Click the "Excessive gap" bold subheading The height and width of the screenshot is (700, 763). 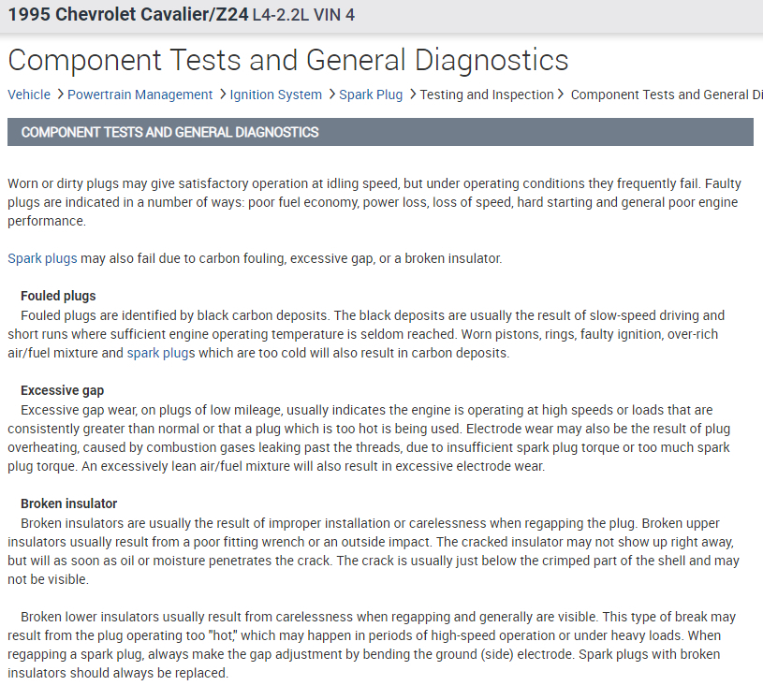[x=62, y=390]
